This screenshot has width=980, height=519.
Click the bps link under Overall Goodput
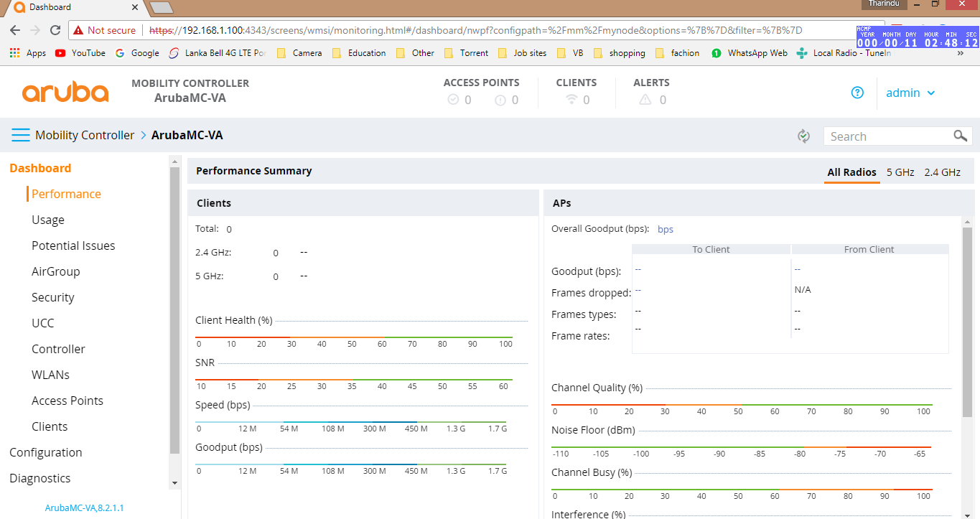pos(665,229)
